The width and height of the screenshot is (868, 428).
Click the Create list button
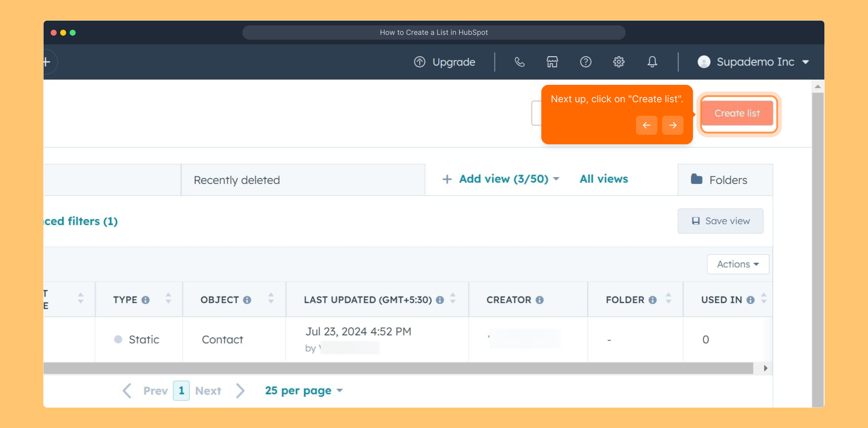pos(737,113)
